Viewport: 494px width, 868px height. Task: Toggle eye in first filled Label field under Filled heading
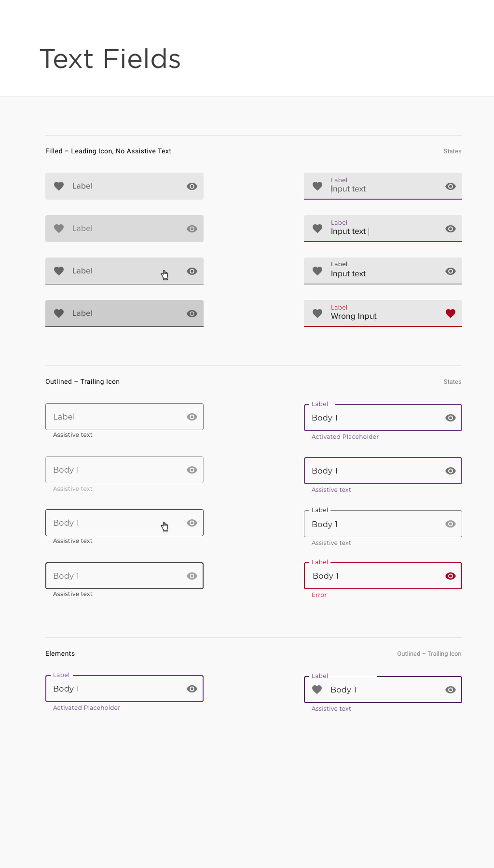click(x=192, y=186)
